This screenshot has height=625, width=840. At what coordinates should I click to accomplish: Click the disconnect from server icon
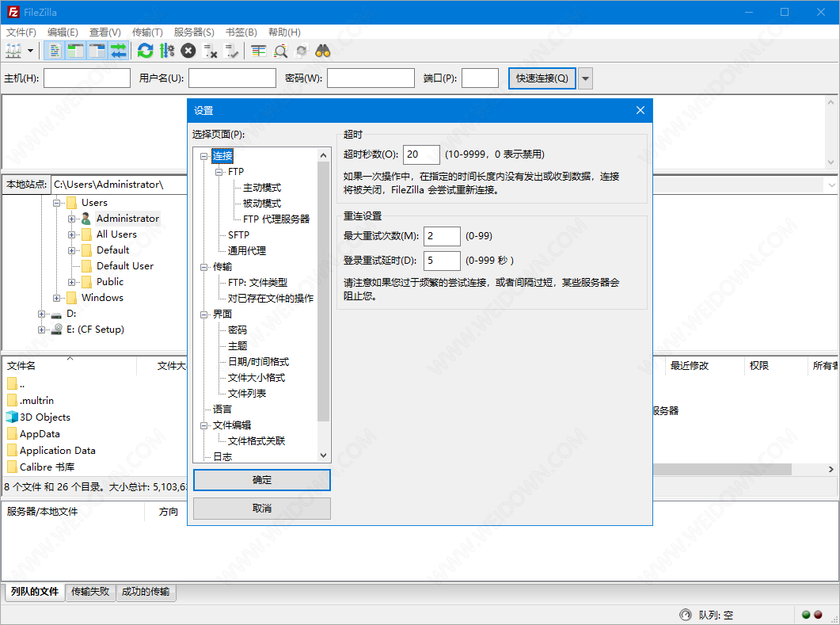210,51
